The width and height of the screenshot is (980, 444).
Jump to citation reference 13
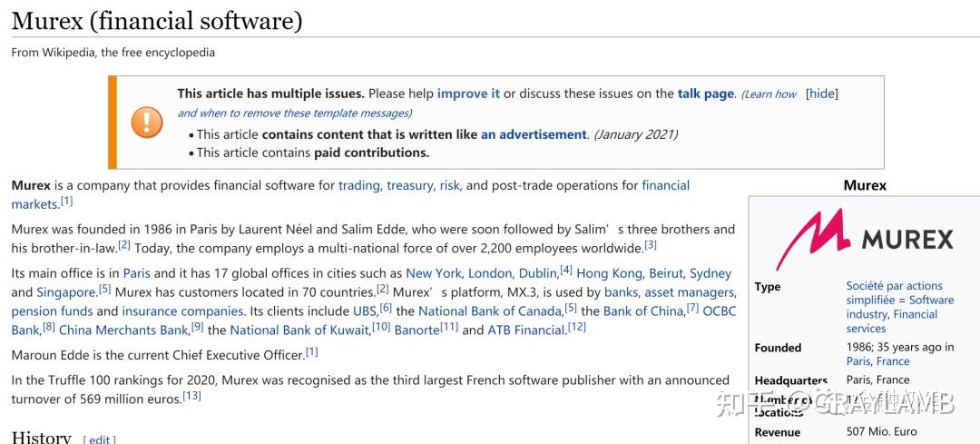[191, 396]
